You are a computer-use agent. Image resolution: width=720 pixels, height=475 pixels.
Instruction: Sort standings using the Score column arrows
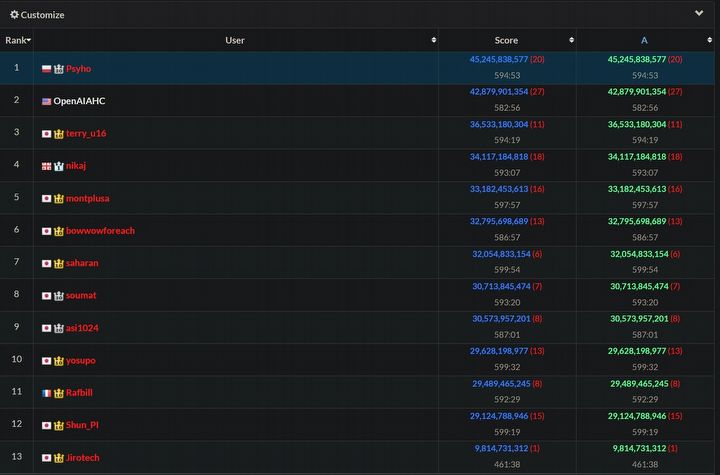pyautogui.click(x=571, y=41)
